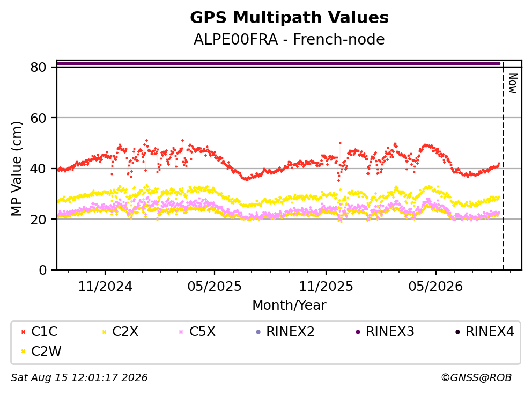The width and height of the screenshot is (532, 394).
Task: Select the RINEX3 legend label
Action: pos(390,332)
